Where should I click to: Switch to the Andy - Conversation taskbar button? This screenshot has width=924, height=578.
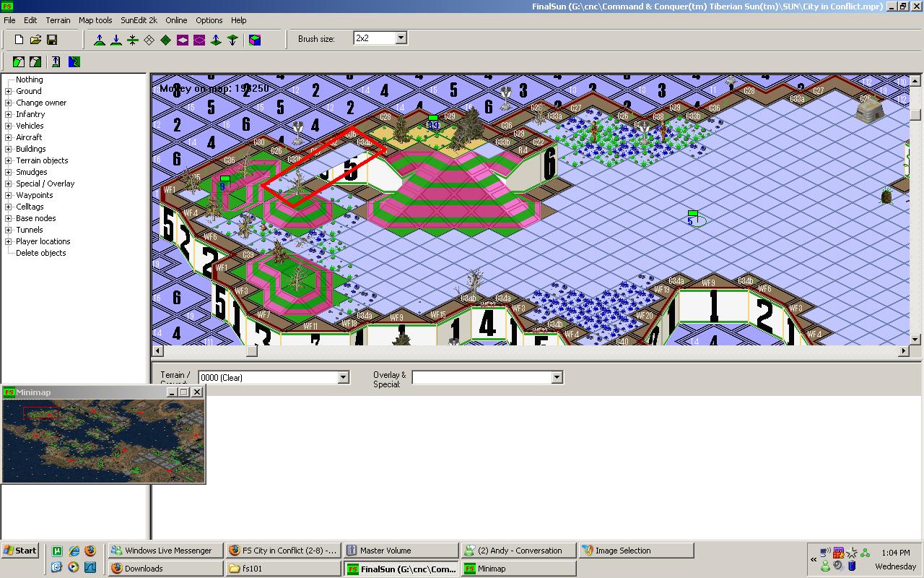point(518,551)
